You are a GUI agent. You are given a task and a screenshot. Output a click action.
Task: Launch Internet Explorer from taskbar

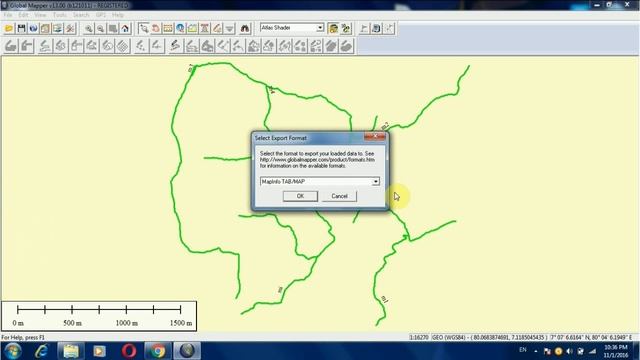[42, 351]
